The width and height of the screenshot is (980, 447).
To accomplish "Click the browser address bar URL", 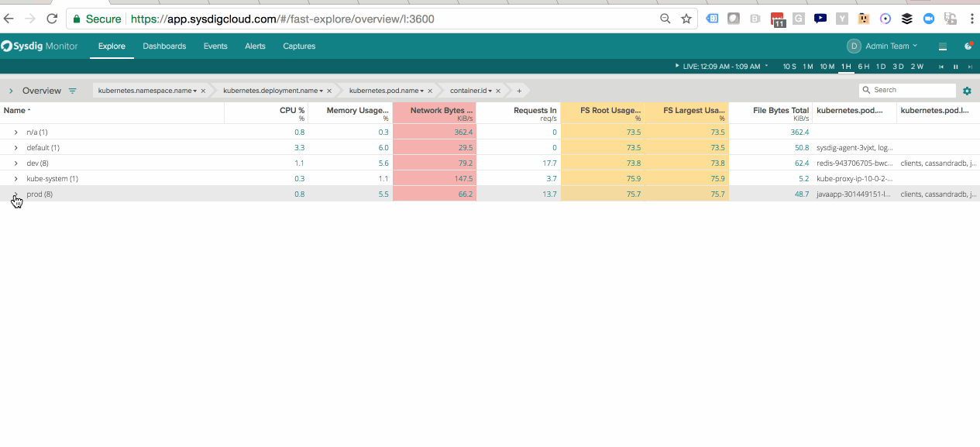I will (x=282, y=19).
